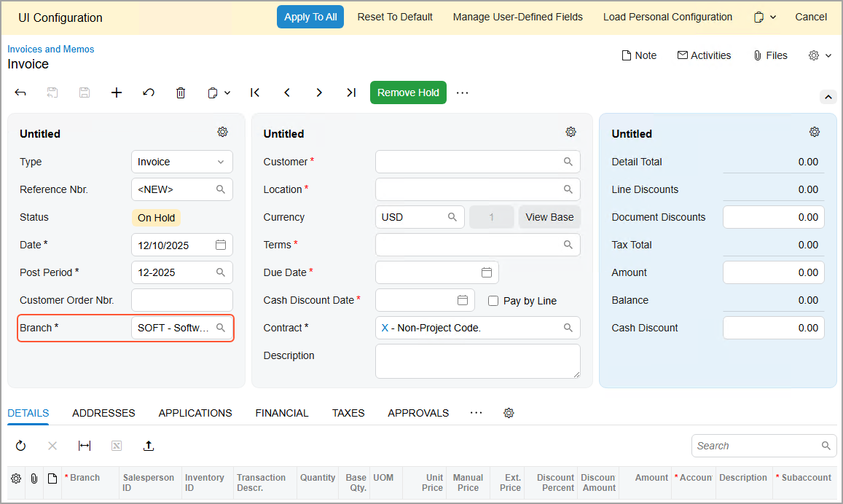Open the Files button

tap(770, 55)
